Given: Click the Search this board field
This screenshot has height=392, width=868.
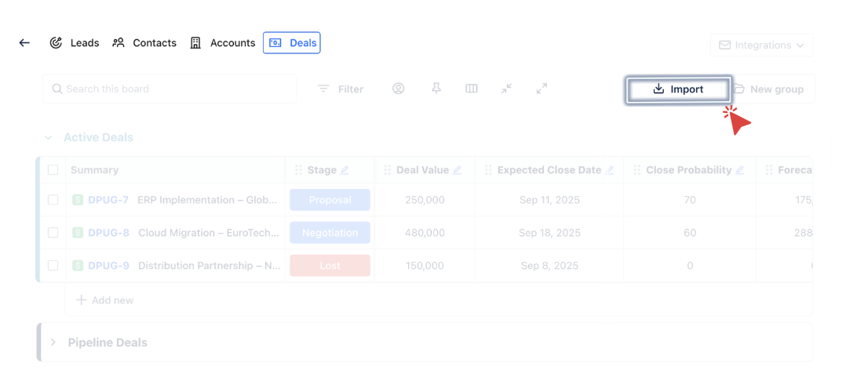Looking at the screenshot, I should pos(170,89).
